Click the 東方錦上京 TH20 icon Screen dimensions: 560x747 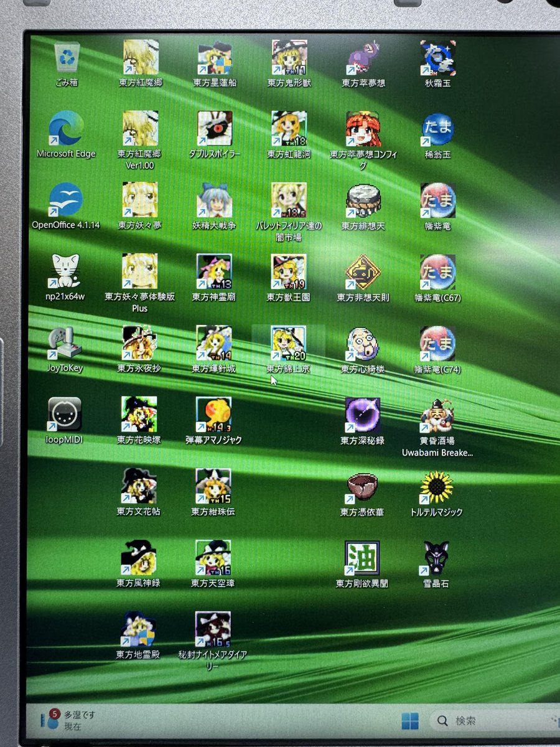[x=288, y=342]
